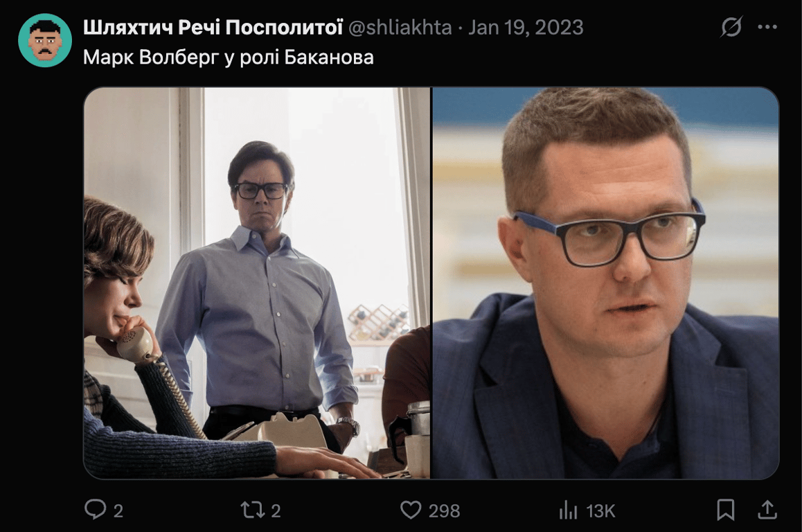
Task: Click the repost arrows icon
Action: click(x=253, y=510)
